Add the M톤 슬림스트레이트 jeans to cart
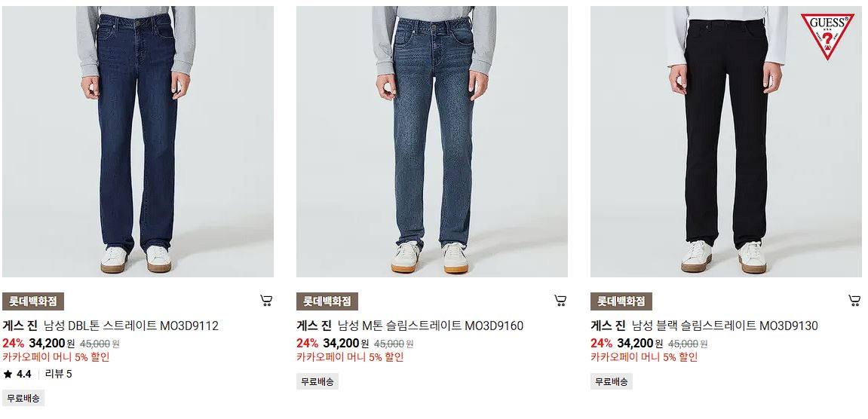This screenshot has height=419, width=868. 560,301
